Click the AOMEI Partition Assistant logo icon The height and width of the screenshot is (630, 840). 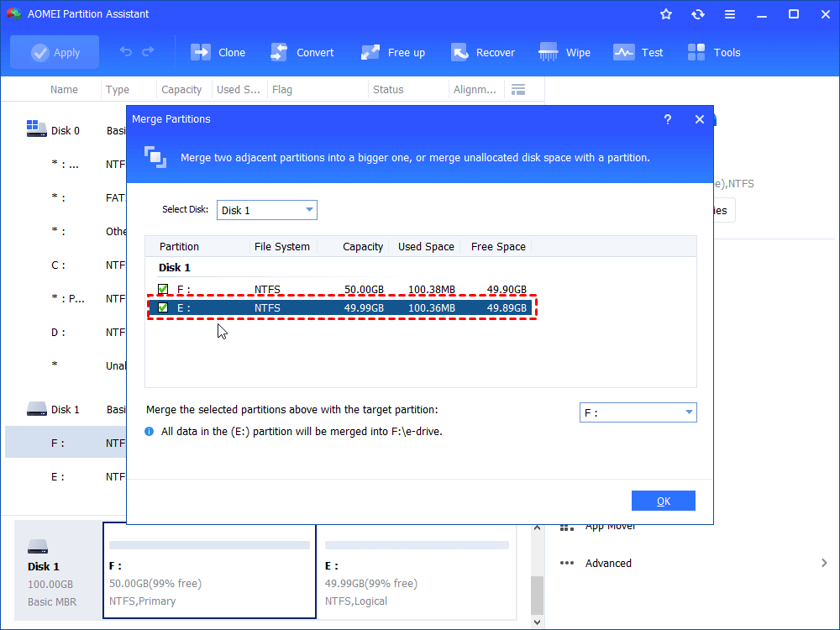pyautogui.click(x=13, y=14)
